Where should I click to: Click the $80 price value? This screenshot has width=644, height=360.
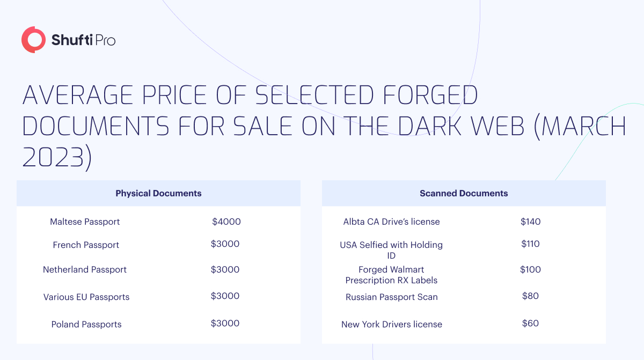531,296
